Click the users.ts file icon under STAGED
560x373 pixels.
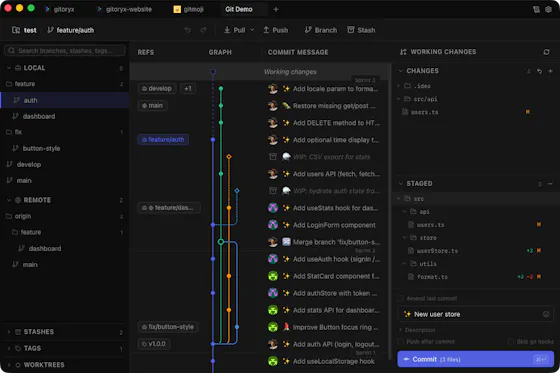(411, 225)
